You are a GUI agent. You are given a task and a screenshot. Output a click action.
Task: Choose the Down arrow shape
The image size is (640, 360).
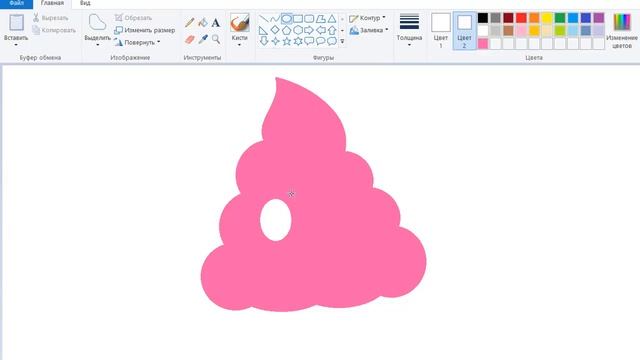pos(264,41)
